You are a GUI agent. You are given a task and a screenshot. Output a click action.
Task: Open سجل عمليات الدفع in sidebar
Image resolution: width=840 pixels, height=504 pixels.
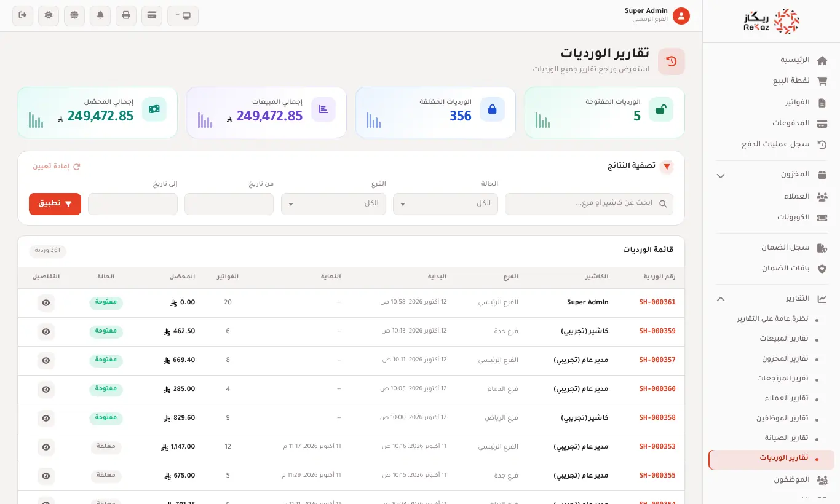click(x=771, y=144)
